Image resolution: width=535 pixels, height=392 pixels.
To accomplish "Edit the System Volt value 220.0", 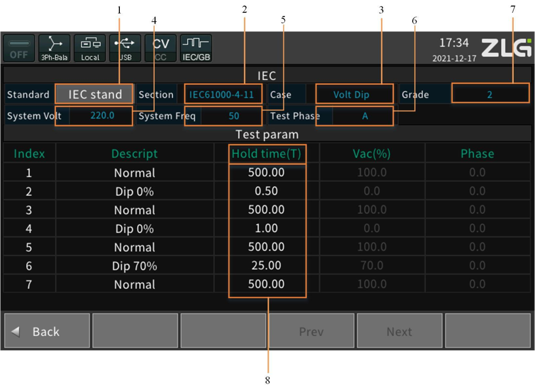I will pos(102,116).
